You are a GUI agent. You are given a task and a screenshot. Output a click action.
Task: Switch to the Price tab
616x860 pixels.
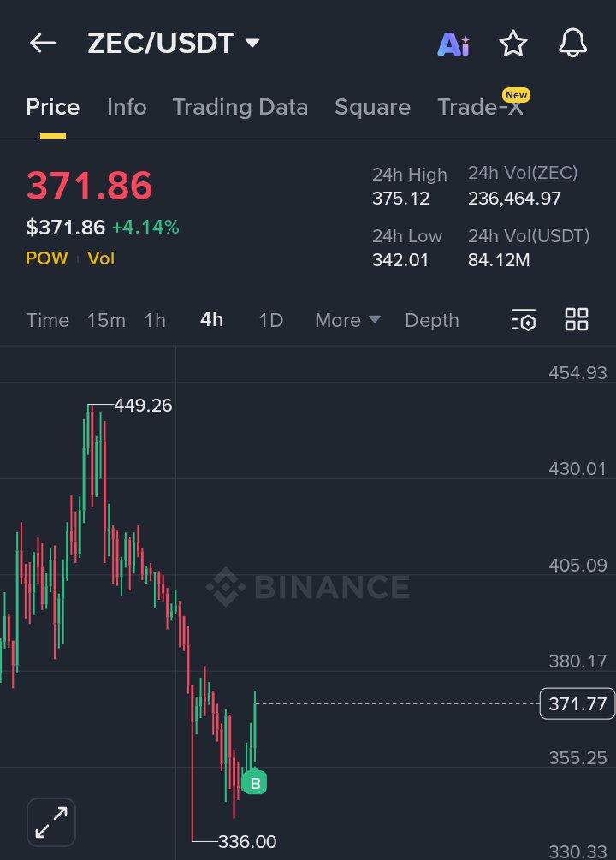pos(53,107)
